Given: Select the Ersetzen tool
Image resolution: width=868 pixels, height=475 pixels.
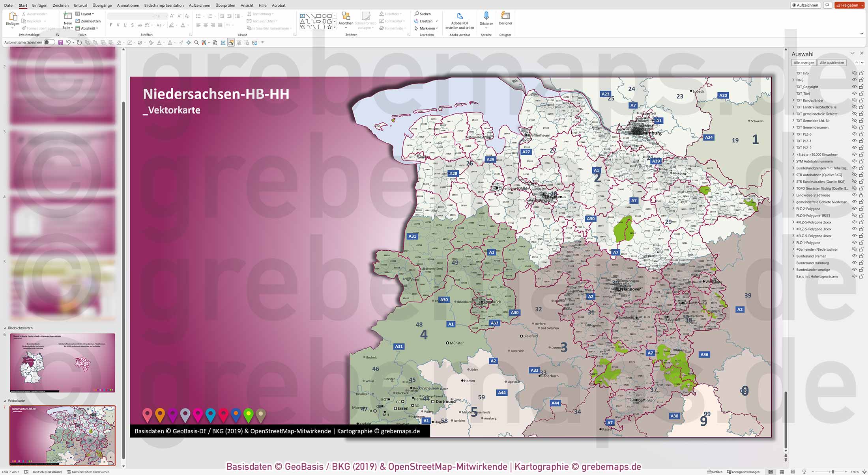Looking at the screenshot, I should coord(425,20).
